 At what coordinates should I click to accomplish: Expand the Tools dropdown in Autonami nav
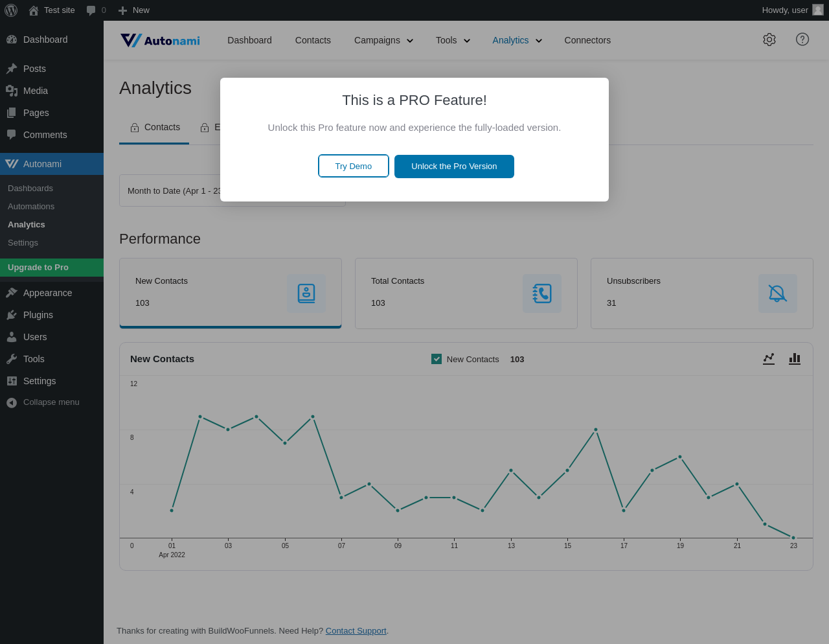[453, 40]
